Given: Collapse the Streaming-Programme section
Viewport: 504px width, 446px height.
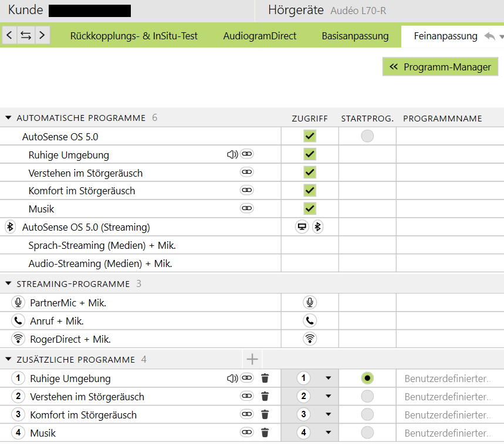Looking at the screenshot, I should coord(8,284).
